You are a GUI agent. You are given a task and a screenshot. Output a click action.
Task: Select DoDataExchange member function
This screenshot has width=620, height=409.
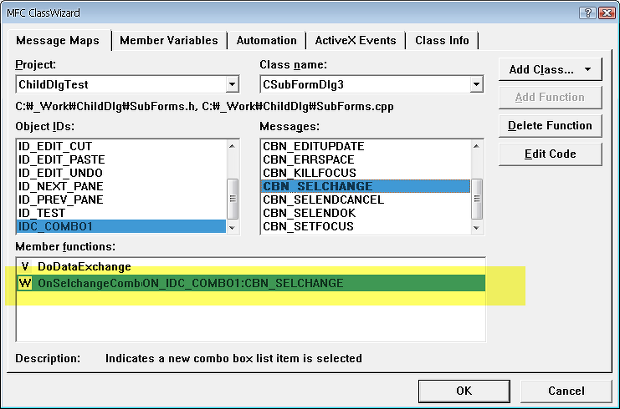(x=251, y=267)
